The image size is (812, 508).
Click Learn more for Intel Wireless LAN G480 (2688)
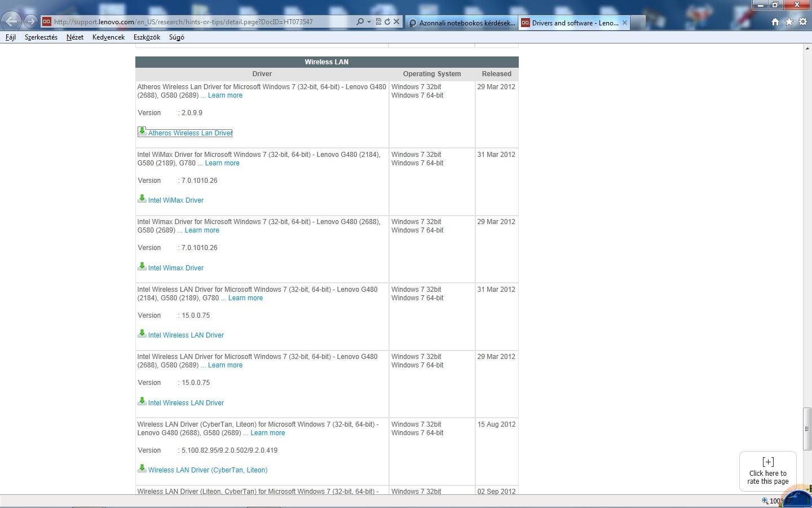(225, 365)
